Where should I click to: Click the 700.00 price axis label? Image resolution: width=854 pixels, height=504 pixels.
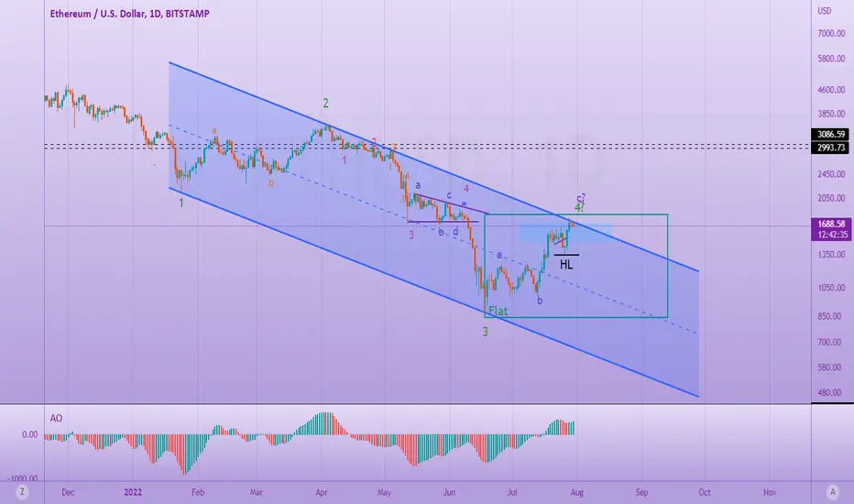point(831,342)
